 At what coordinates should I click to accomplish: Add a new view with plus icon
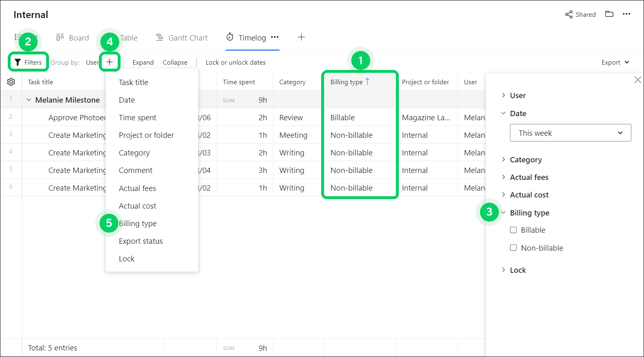pyautogui.click(x=301, y=37)
